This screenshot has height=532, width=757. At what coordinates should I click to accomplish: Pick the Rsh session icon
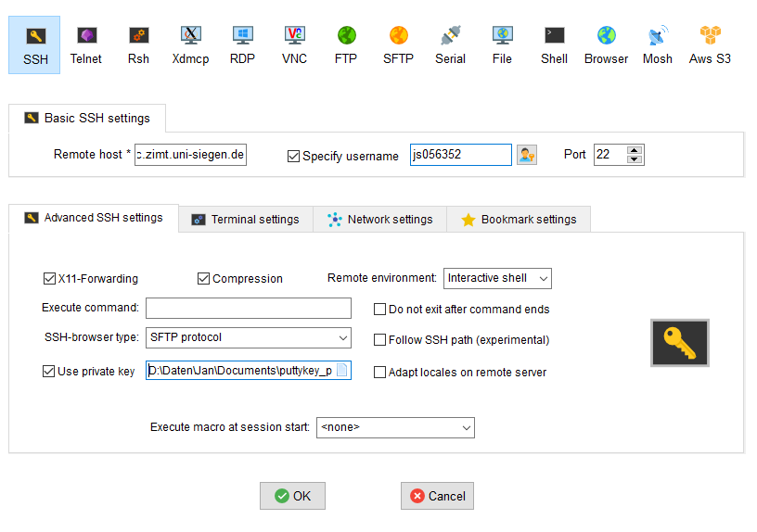coord(138,44)
